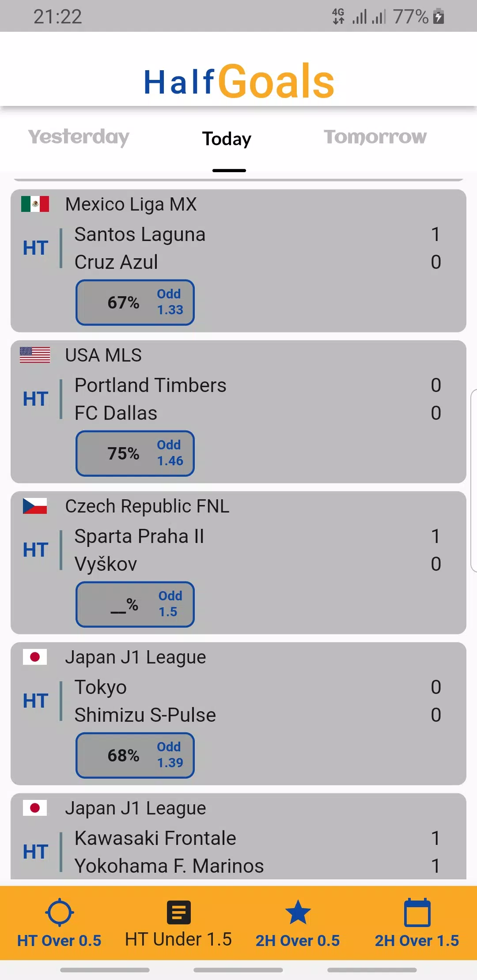477x980 pixels.
Task: Select the Today tab
Action: coord(227,139)
